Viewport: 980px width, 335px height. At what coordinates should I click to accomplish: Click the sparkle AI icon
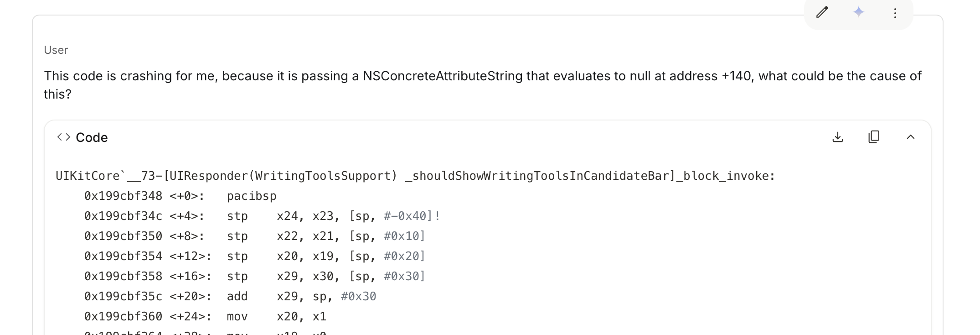pos(859,12)
